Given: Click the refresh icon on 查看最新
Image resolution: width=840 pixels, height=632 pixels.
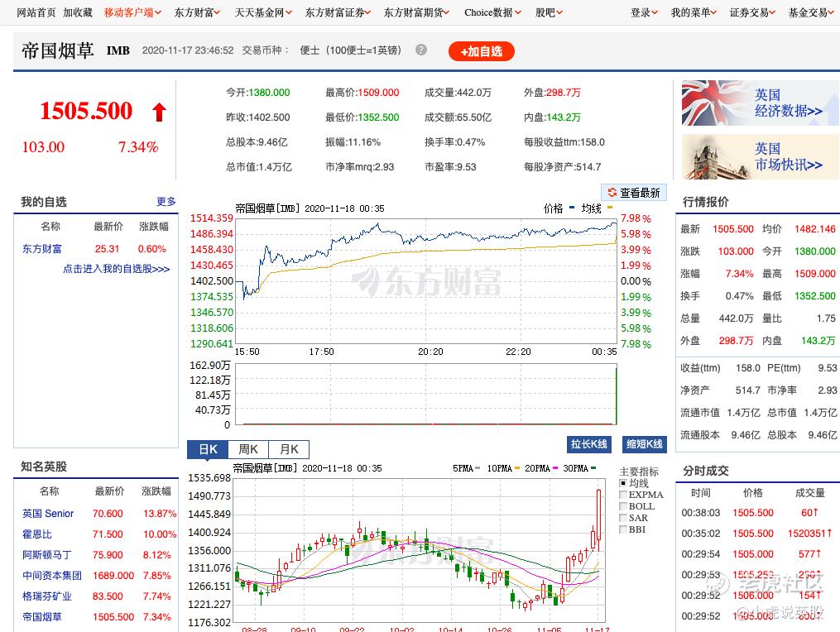Looking at the screenshot, I should pos(612,192).
